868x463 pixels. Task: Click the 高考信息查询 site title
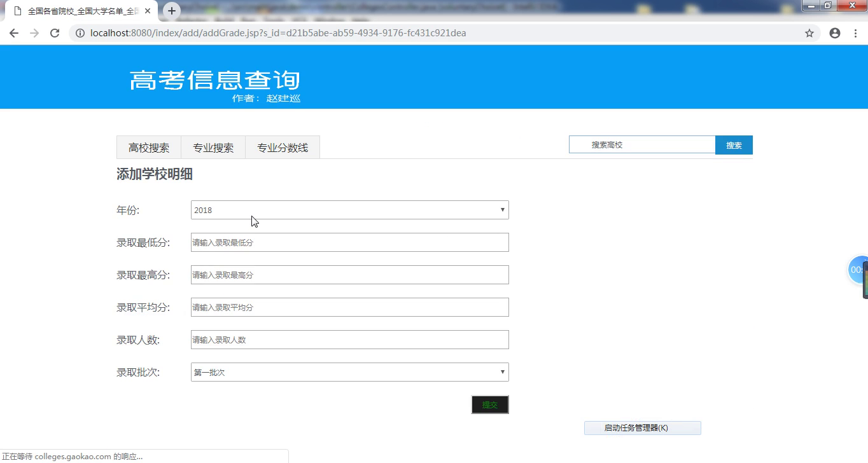point(214,80)
